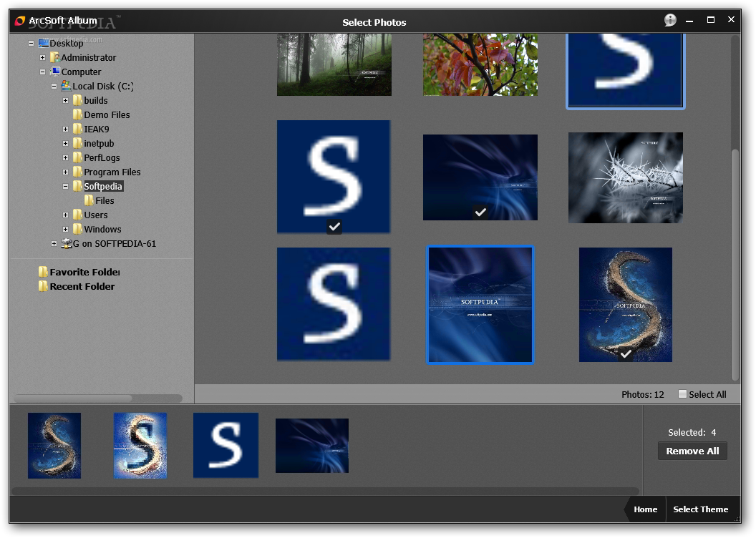Collapse the Local Disk (C:) node
This screenshot has width=756, height=538.
(54, 87)
